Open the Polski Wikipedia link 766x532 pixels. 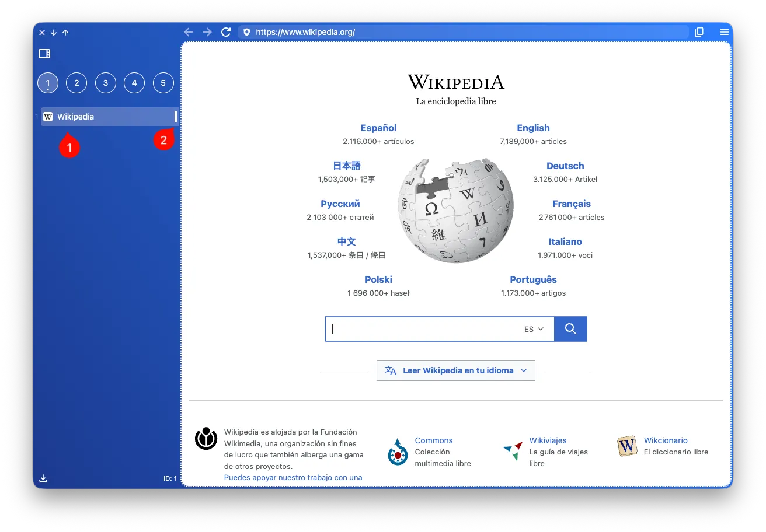378,280
